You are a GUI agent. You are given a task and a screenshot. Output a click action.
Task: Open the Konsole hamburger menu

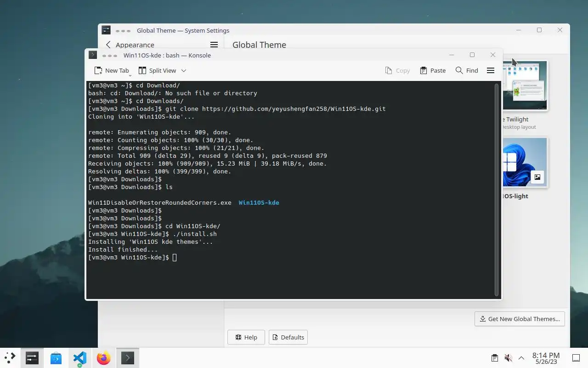click(x=491, y=70)
